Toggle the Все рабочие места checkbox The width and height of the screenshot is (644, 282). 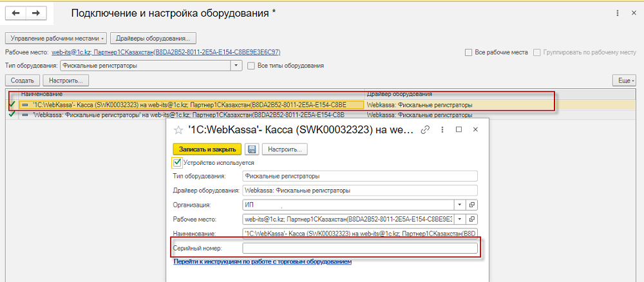click(468, 53)
